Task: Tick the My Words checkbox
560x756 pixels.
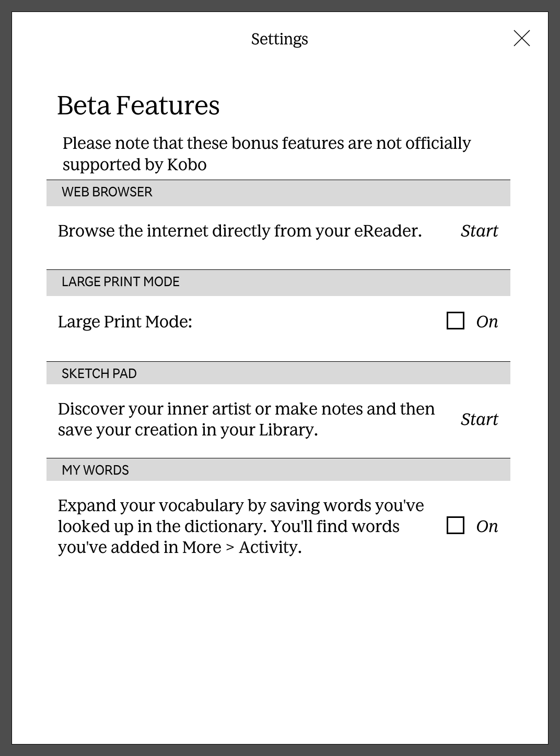Action: tap(456, 525)
